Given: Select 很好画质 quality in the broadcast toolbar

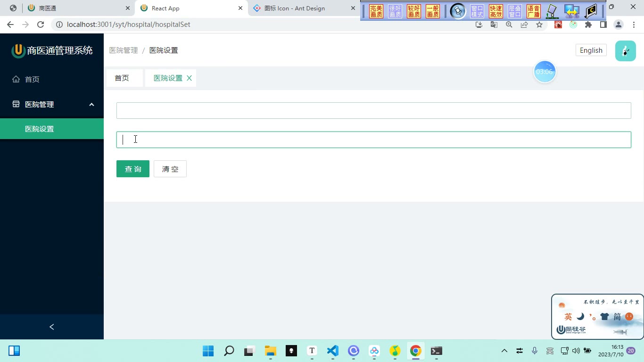Looking at the screenshot, I should 395,11.
